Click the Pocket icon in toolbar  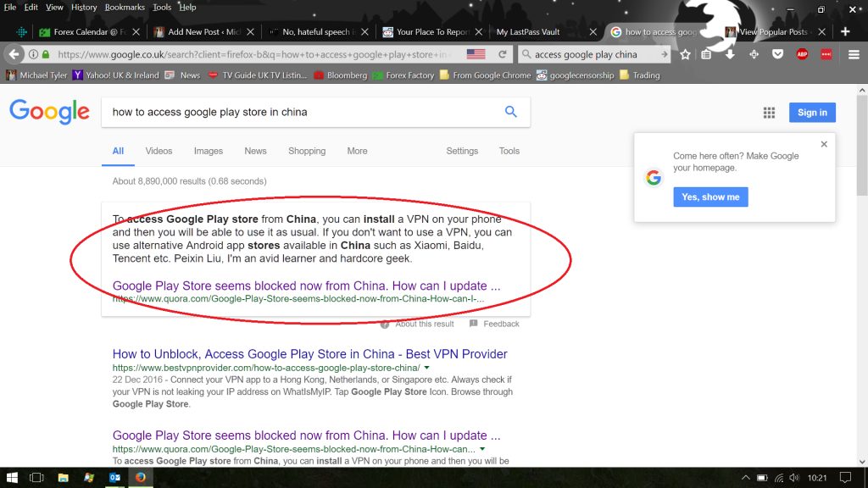coord(777,54)
